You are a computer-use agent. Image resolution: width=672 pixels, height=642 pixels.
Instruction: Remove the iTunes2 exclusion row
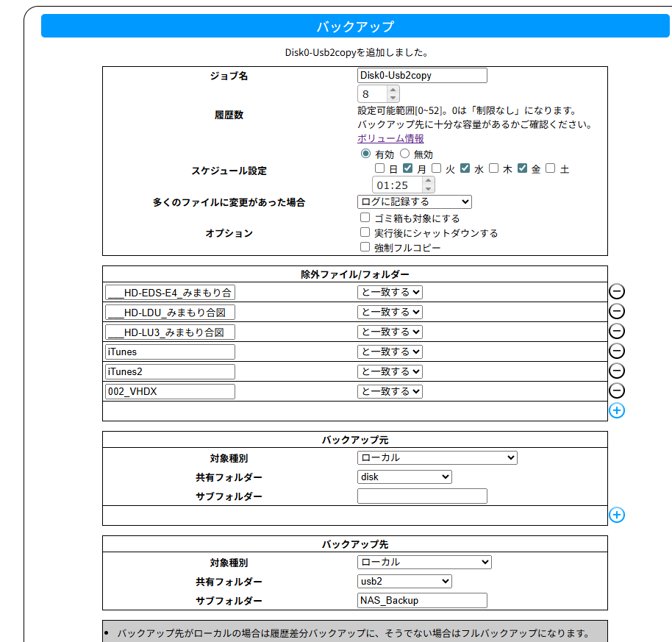(x=617, y=371)
